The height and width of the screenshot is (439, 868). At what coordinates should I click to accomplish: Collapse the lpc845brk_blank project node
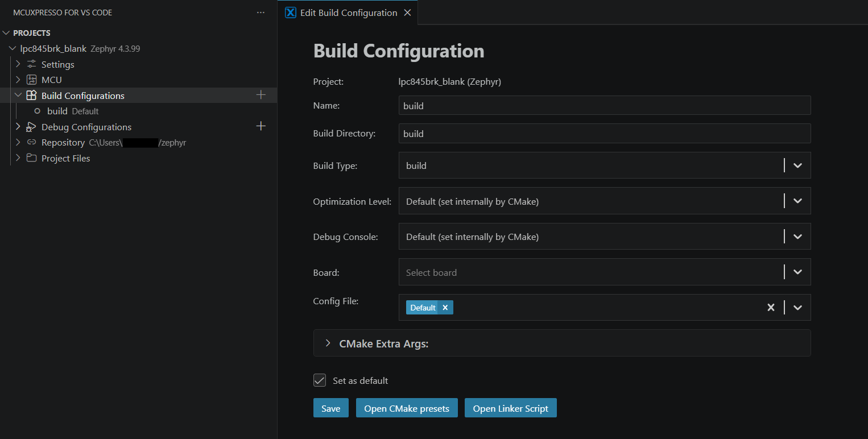pyautogui.click(x=13, y=49)
